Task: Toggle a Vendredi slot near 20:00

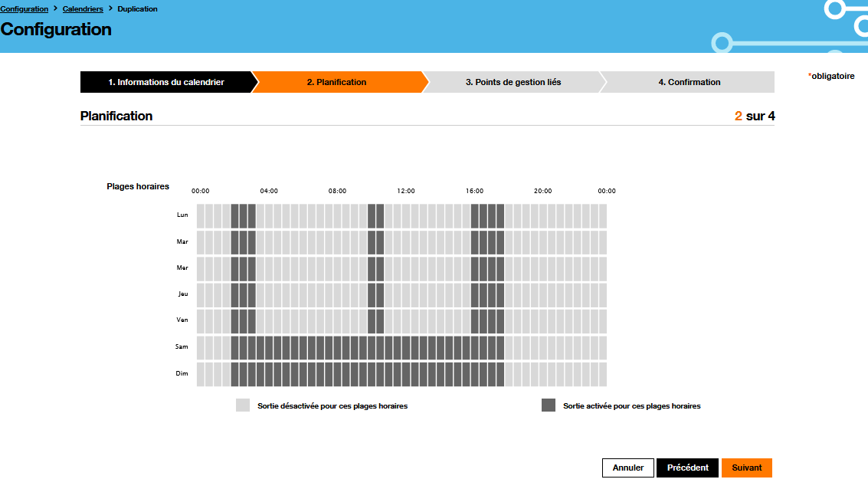Action: coord(542,320)
